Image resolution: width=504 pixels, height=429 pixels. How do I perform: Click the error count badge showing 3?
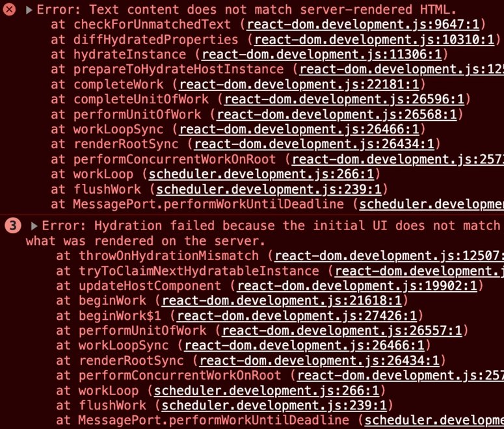coord(13,226)
